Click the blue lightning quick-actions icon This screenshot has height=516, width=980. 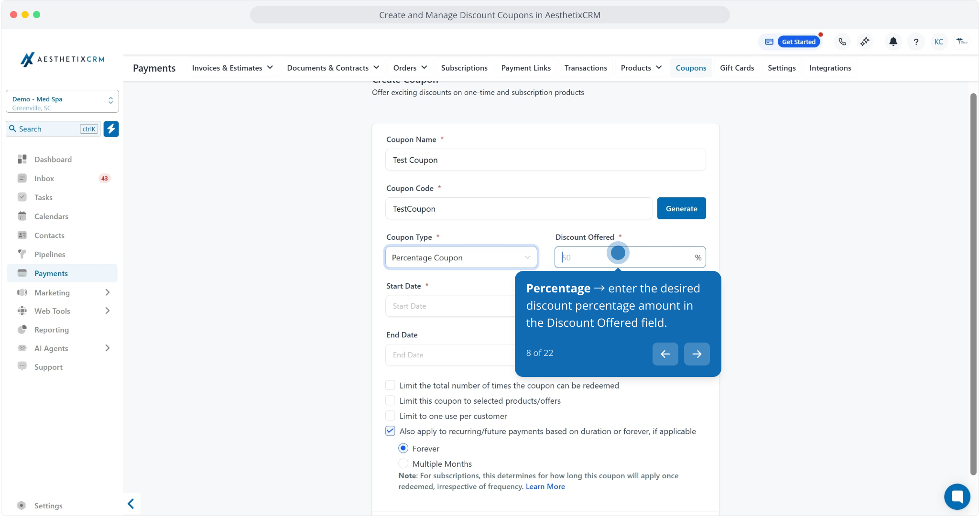(x=111, y=129)
